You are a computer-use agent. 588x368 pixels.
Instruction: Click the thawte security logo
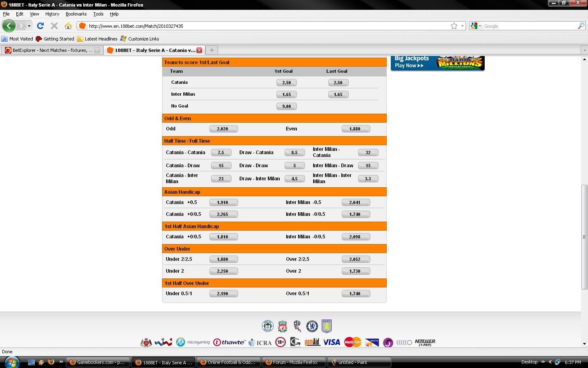coord(229,342)
